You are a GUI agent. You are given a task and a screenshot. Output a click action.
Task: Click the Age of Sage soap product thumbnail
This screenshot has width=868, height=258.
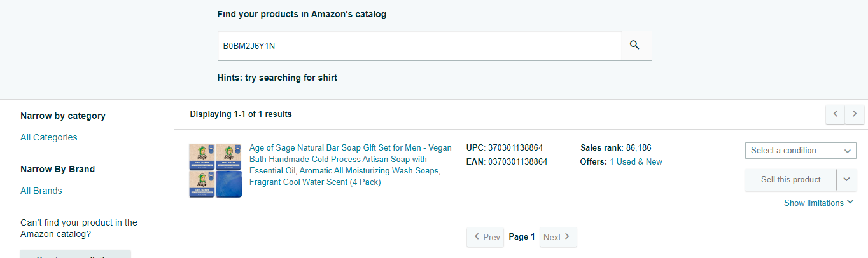tap(216, 170)
